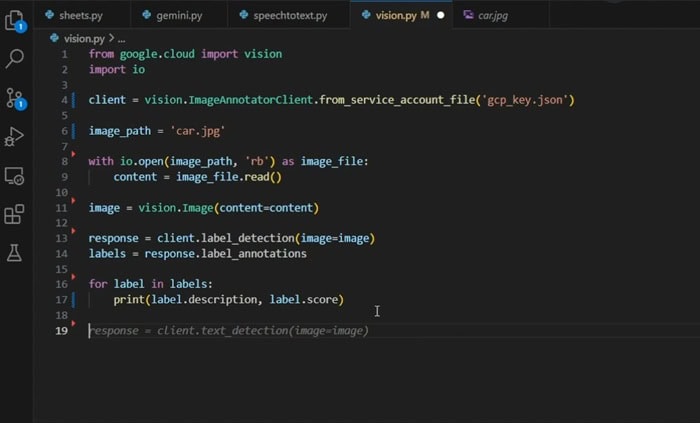Click the red marker beside line 8
This screenshot has width=700, height=423.
coord(74,154)
